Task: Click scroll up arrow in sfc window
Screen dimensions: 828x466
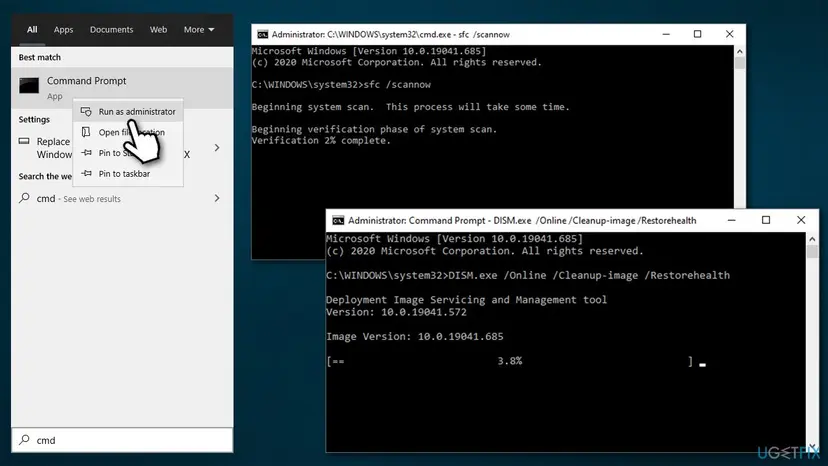Action: (740, 51)
